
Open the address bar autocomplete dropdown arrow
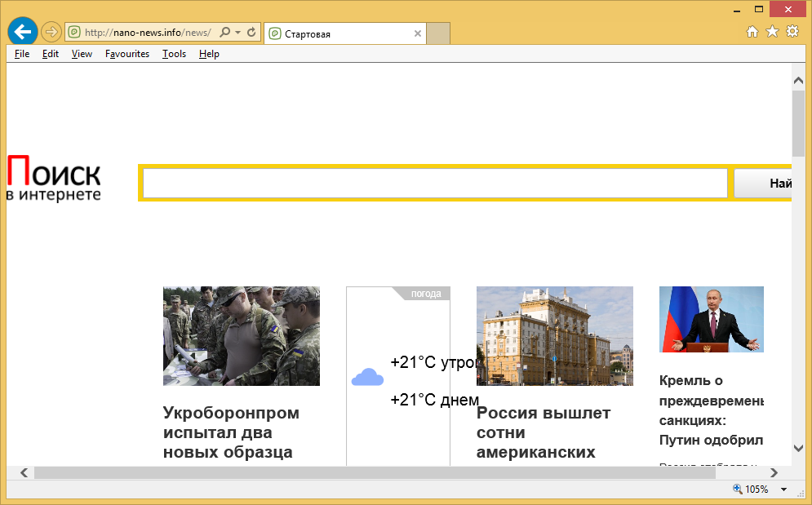tap(238, 32)
